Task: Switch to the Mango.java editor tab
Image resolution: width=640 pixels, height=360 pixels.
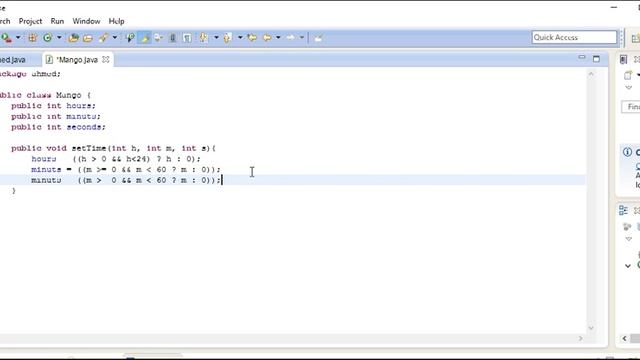Action: click(x=77, y=60)
